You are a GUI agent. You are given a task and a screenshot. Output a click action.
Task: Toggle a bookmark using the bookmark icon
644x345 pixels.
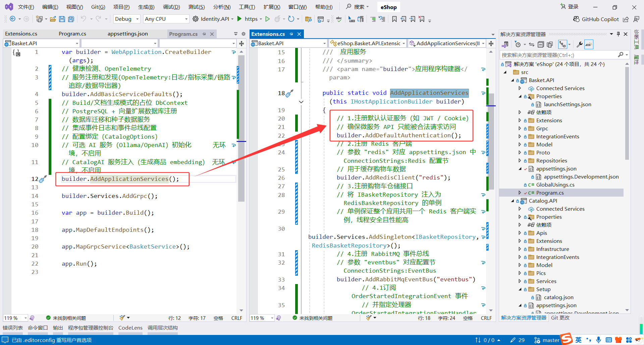click(394, 19)
